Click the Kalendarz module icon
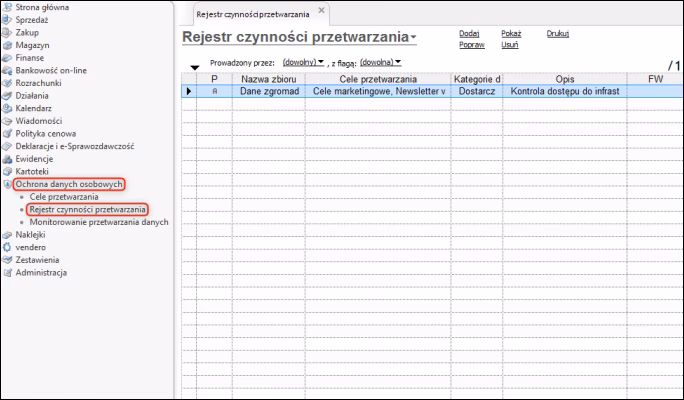 coord(7,109)
